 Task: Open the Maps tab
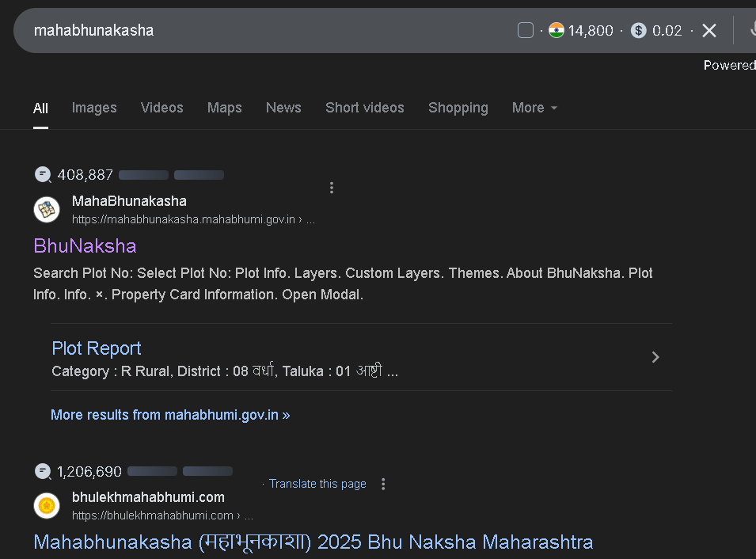point(225,108)
